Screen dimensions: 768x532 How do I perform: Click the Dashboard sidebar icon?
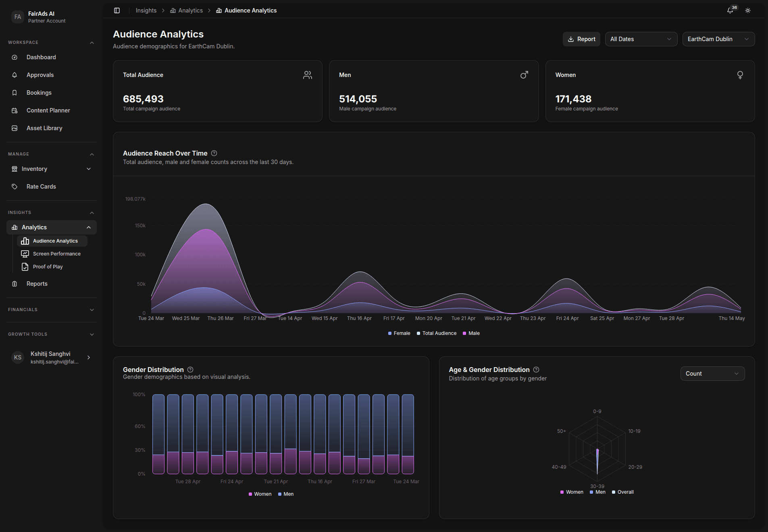(15, 57)
